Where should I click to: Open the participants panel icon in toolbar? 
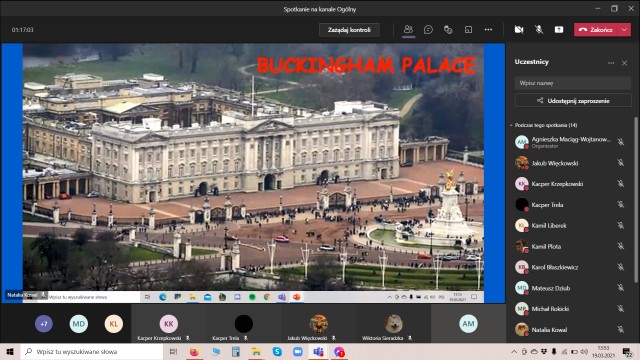(408, 29)
